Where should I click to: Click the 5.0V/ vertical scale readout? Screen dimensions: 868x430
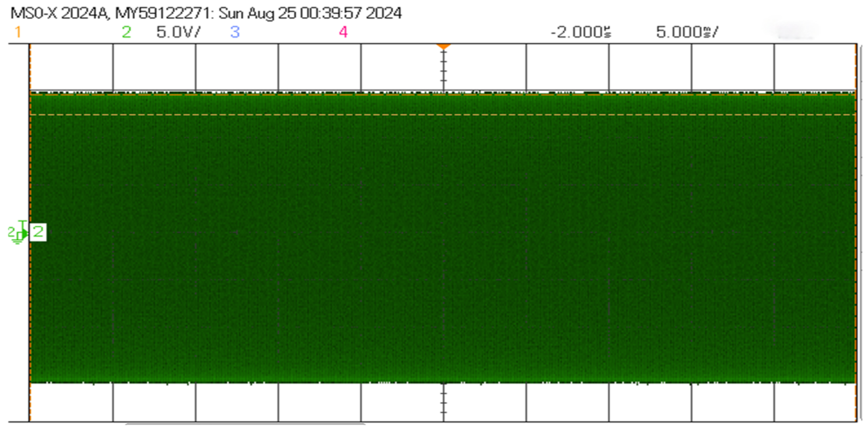tap(178, 32)
